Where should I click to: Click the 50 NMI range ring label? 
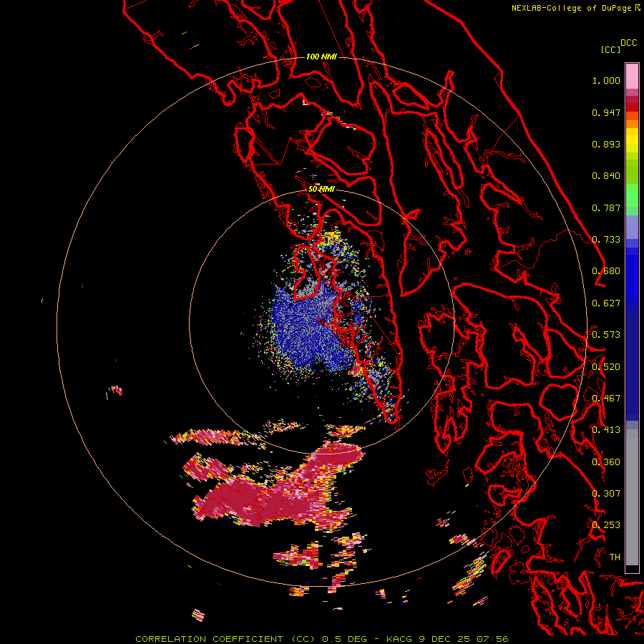coord(321,189)
